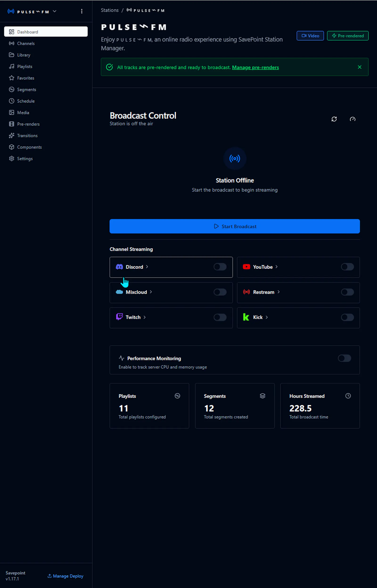Click the Pre-renders film icon
377x588 pixels.
(x=12, y=124)
